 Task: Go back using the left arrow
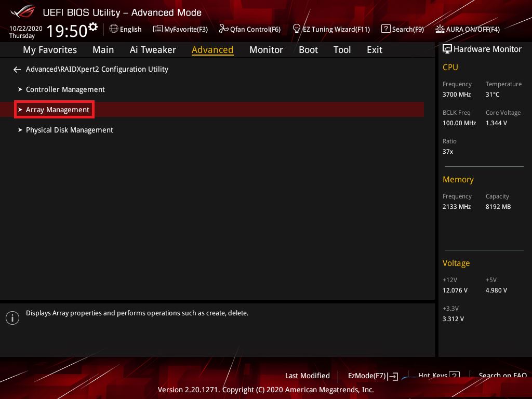(17, 70)
